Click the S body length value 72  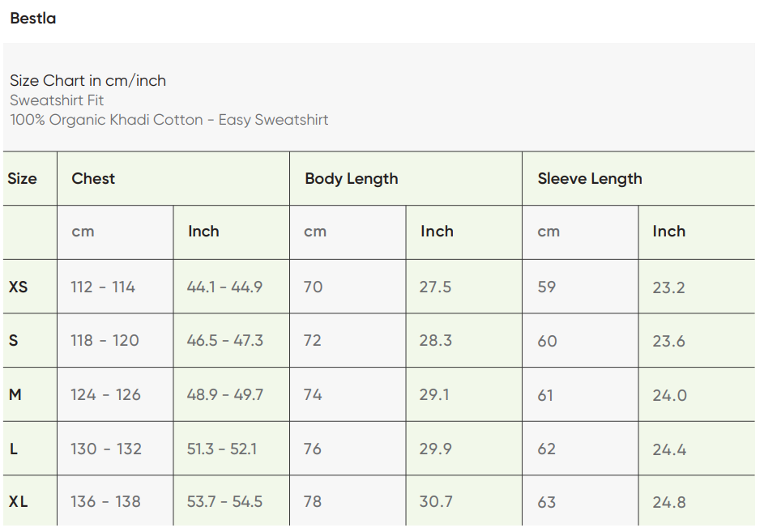point(313,341)
